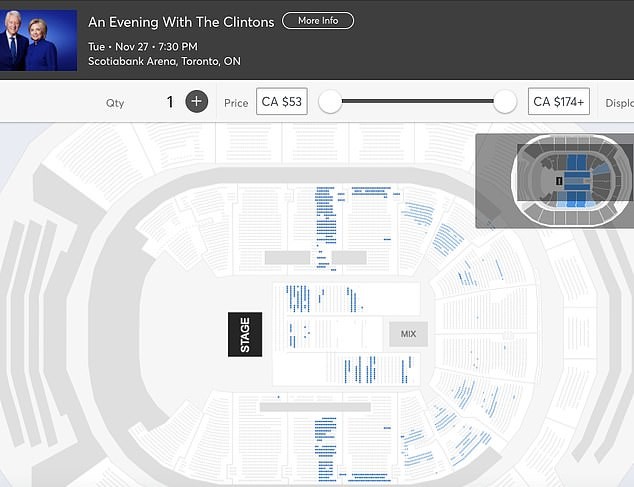
Task: Select the black STAGE block on the map
Action: (245, 334)
